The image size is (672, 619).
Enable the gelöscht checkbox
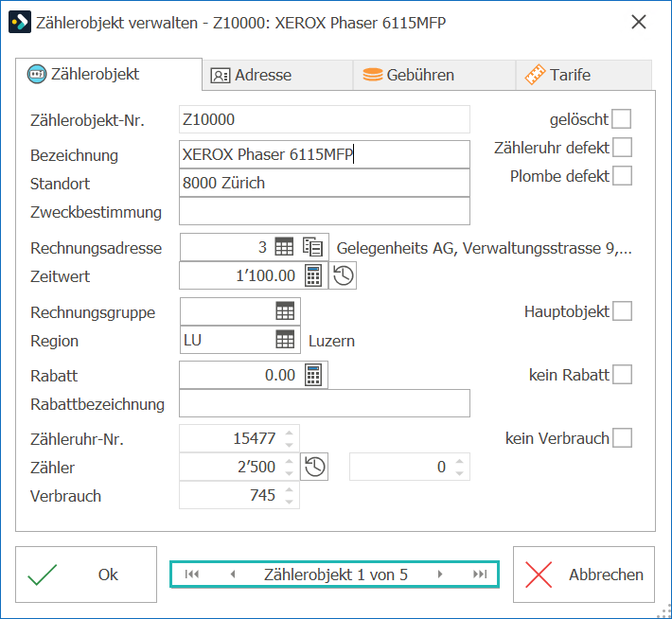point(622,118)
